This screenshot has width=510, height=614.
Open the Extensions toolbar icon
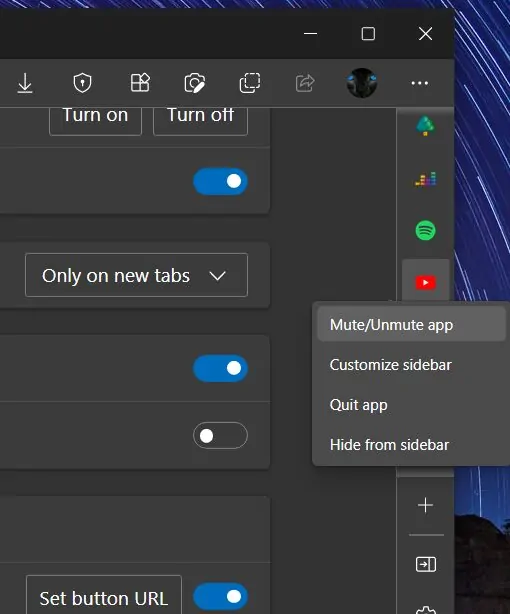click(x=140, y=83)
